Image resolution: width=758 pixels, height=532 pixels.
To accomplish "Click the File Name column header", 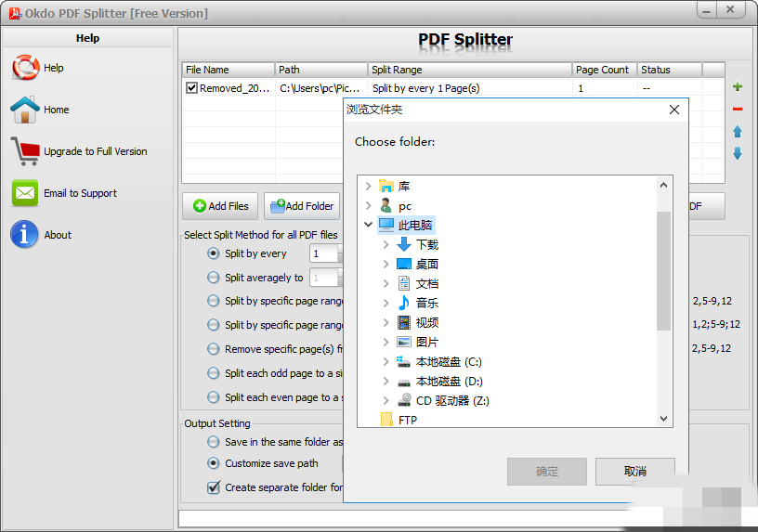I will pyautogui.click(x=229, y=70).
